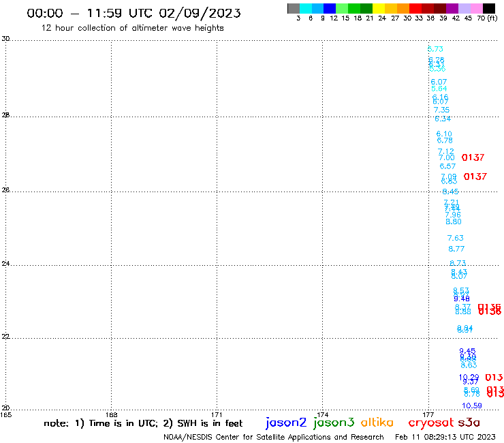Click the 20 latitude axis label
The image size is (504, 443).
point(5,408)
